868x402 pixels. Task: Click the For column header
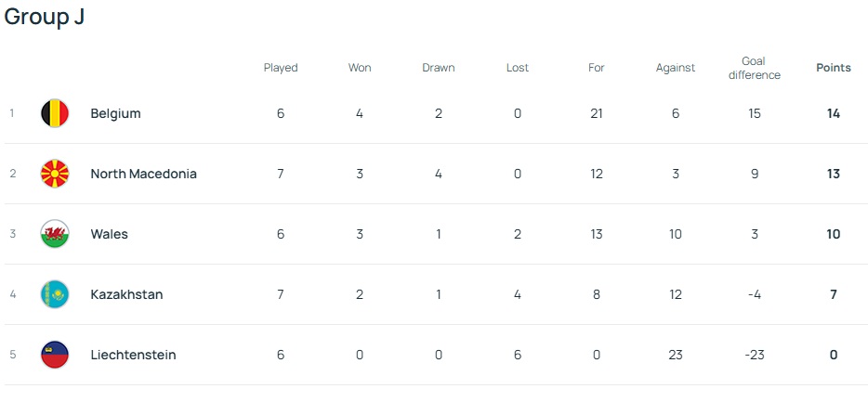(x=597, y=68)
